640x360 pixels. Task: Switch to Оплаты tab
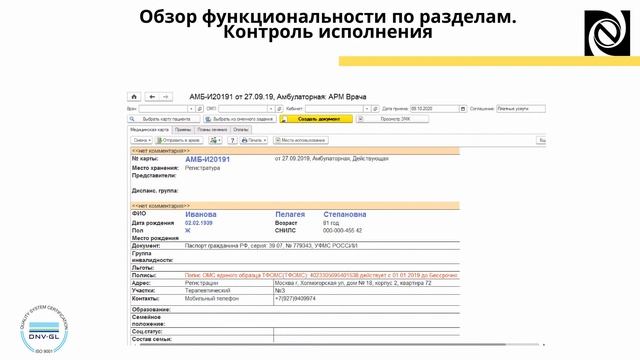click(241, 130)
